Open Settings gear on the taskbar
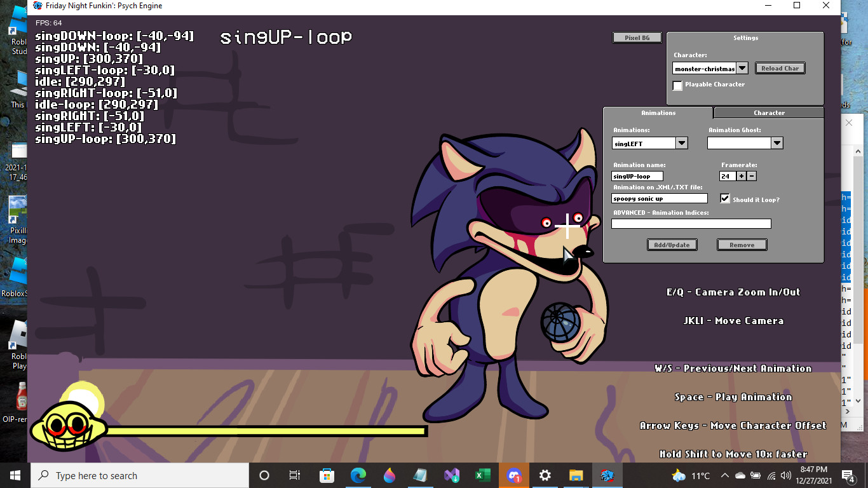 [545, 475]
